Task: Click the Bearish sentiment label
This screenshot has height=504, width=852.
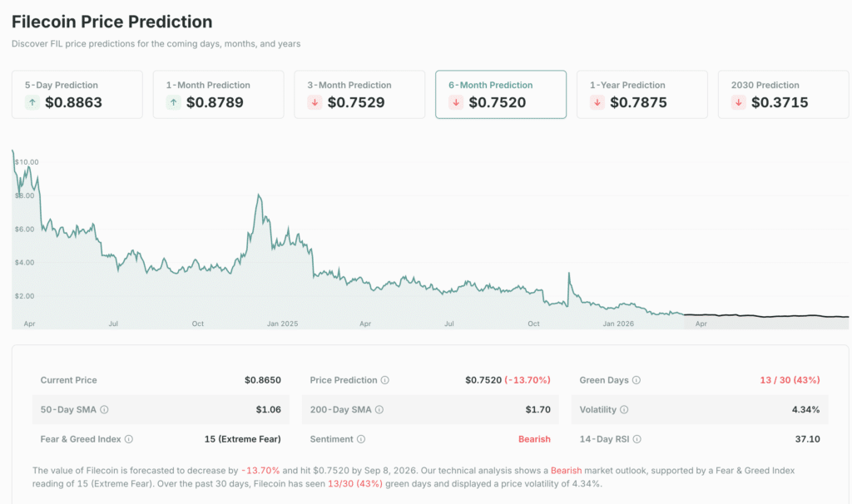Action: pyautogui.click(x=534, y=438)
